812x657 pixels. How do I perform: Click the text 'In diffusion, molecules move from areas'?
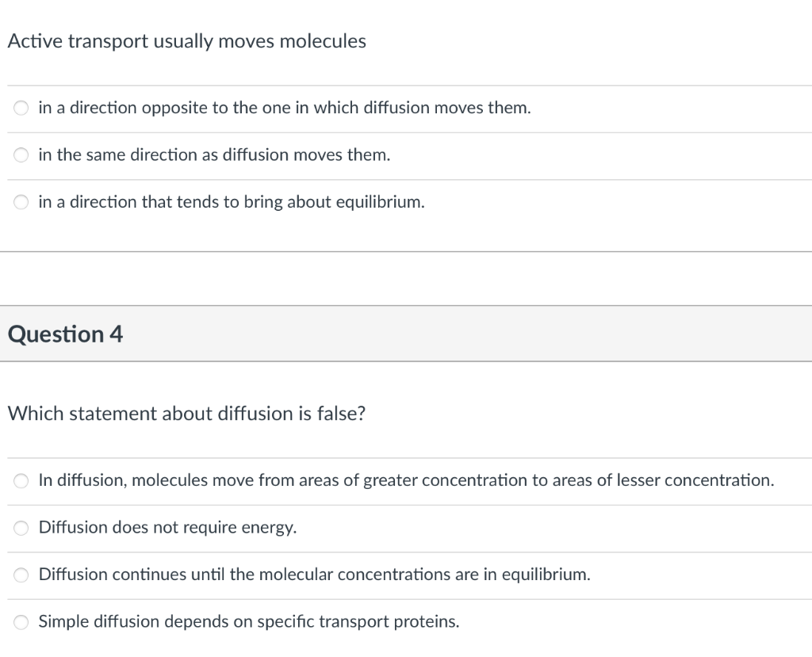click(x=405, y=480)
